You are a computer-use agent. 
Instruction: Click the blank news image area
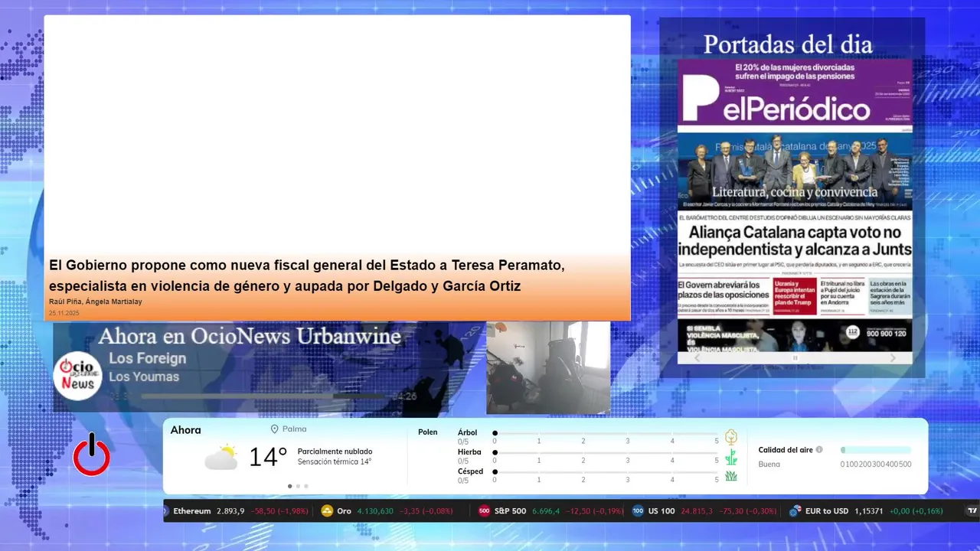tap(337, 134)
